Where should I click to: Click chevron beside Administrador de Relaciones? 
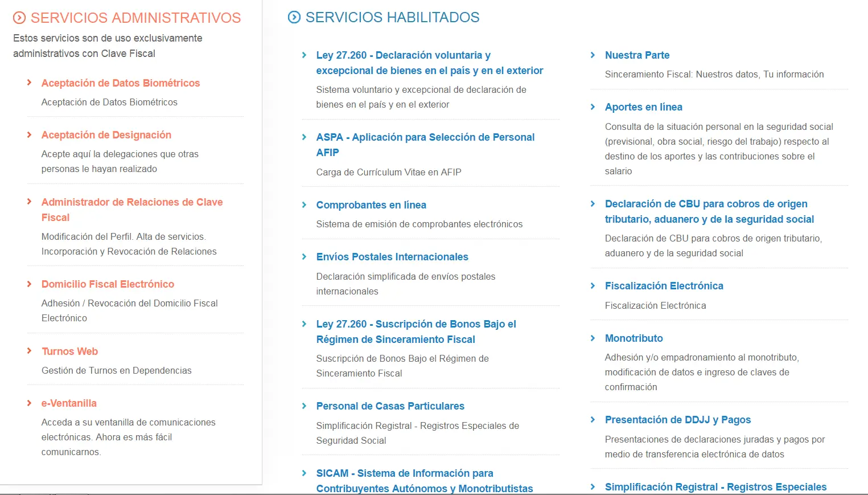click(29, 202)
